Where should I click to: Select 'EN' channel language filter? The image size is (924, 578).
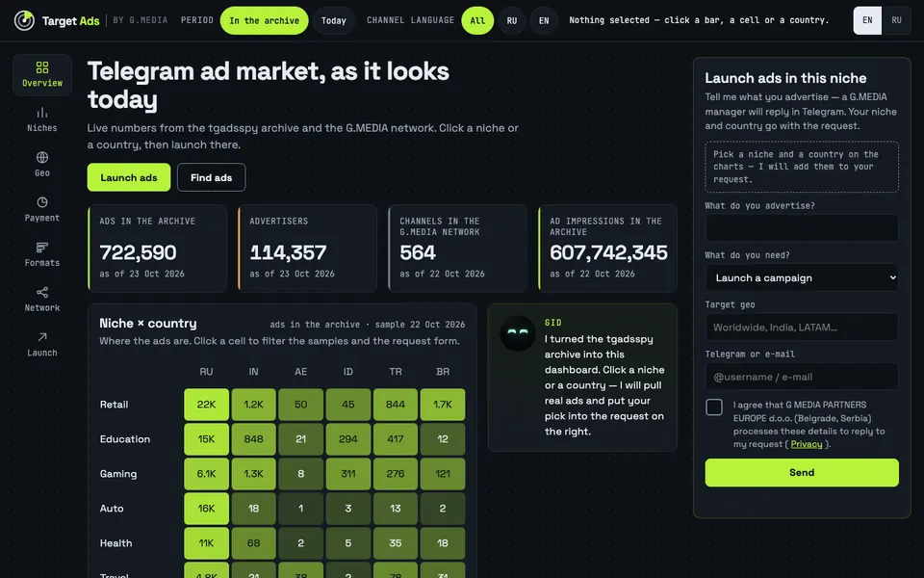544,20
